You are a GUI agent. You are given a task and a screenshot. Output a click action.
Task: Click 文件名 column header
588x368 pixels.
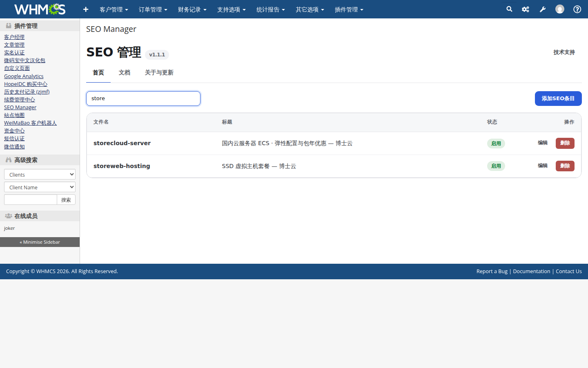[x=101, y=122]
